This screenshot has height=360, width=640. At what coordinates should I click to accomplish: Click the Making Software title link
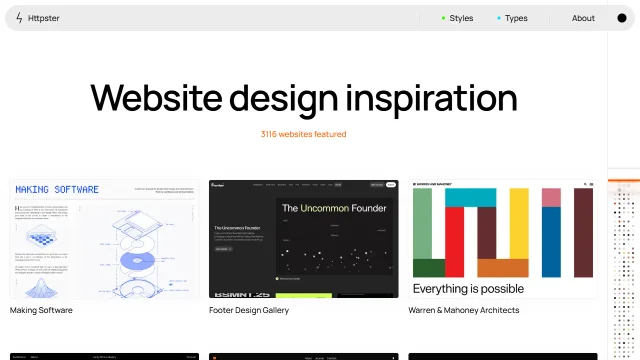tap(41, 310)
